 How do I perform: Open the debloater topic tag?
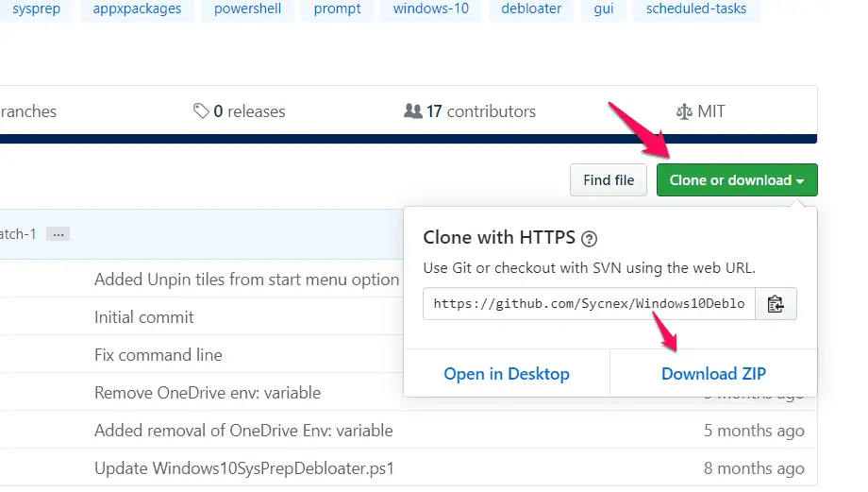click(x=531, y=8)
